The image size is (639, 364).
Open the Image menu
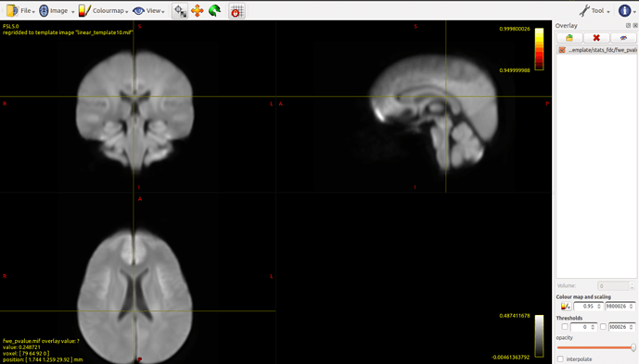coord(57,10)
